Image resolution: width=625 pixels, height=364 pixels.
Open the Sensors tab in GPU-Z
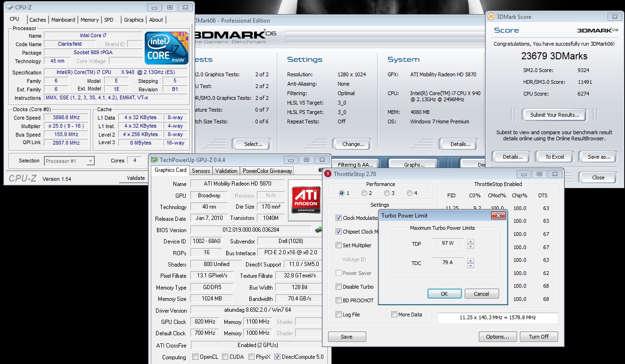(201, 171)
